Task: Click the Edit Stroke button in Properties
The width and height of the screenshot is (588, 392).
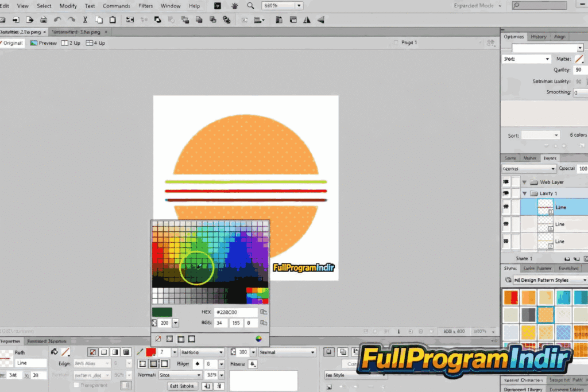Action: [181, 386]
